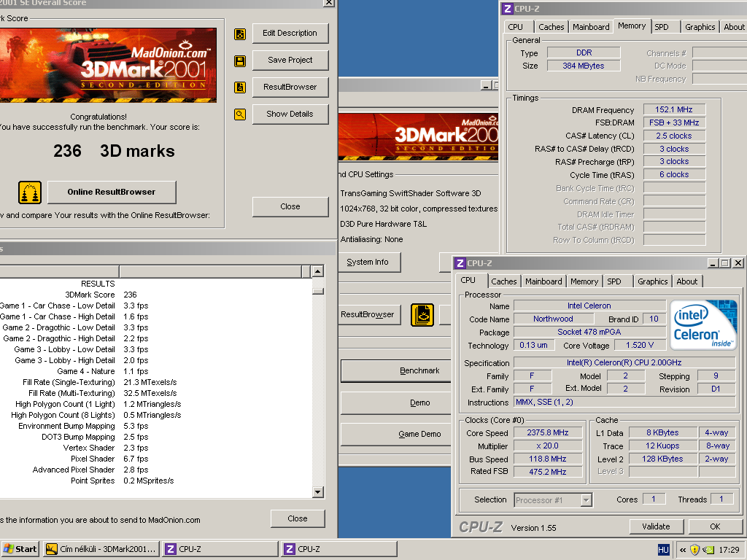This screenshot has height=560, width=747.
Task: Select the Mainboard tab in the back CPU-Z window
Action: [591, 27]
